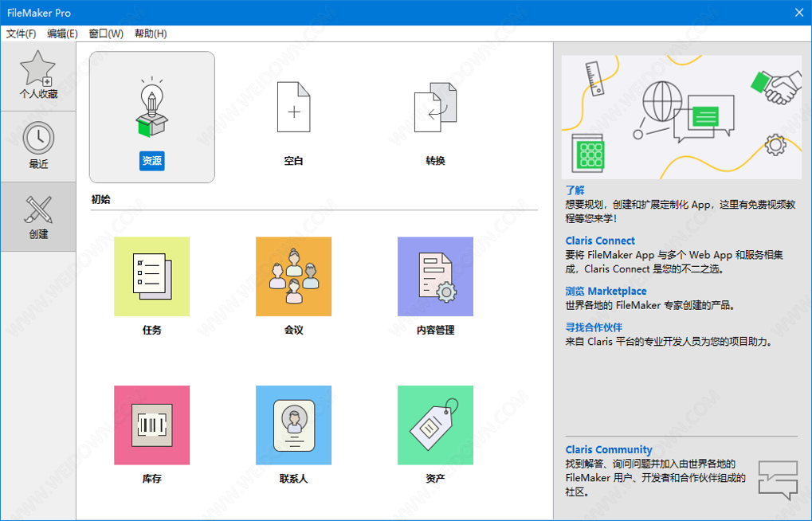The height and width of the screenshot is (521, 812).
Task: Select the 资产 assets tag icon
Action: 436,425
